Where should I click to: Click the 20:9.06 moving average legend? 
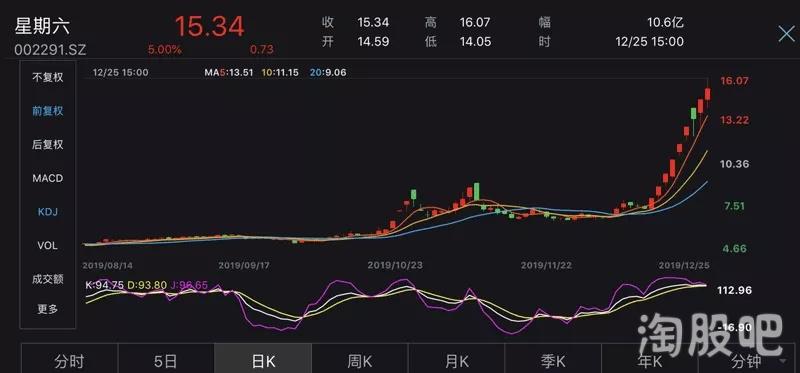328,72
